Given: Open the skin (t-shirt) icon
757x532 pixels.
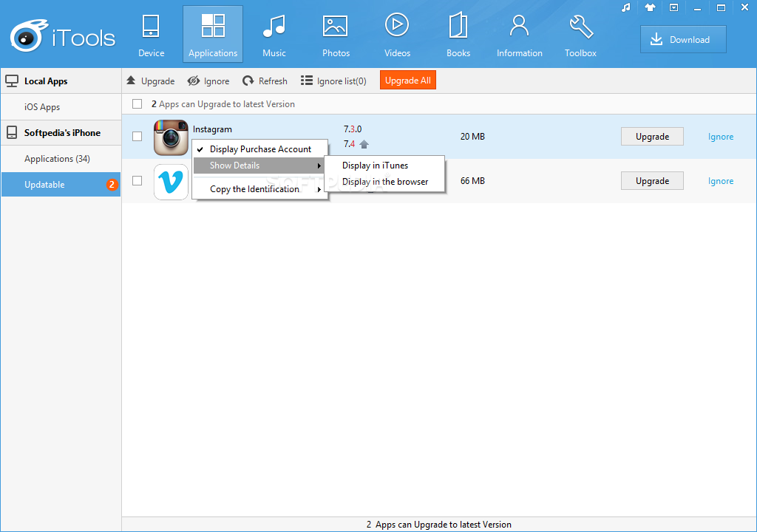Looking at the screenshot, I should [x=650, y=7].
